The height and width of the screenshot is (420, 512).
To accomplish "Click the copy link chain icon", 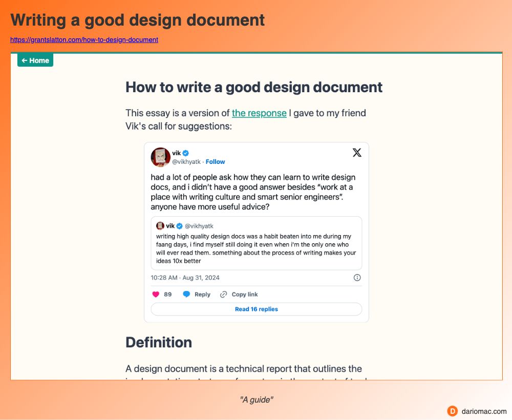I will [223, 295].
